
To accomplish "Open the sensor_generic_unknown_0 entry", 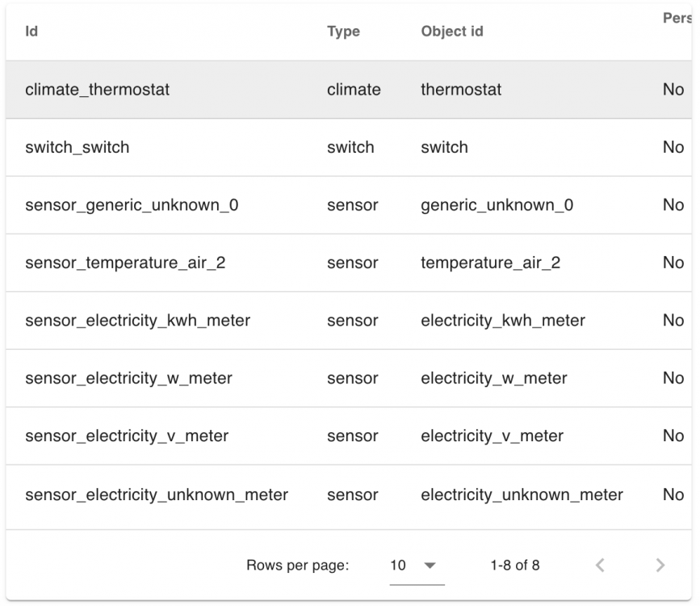I will (132, 205).
